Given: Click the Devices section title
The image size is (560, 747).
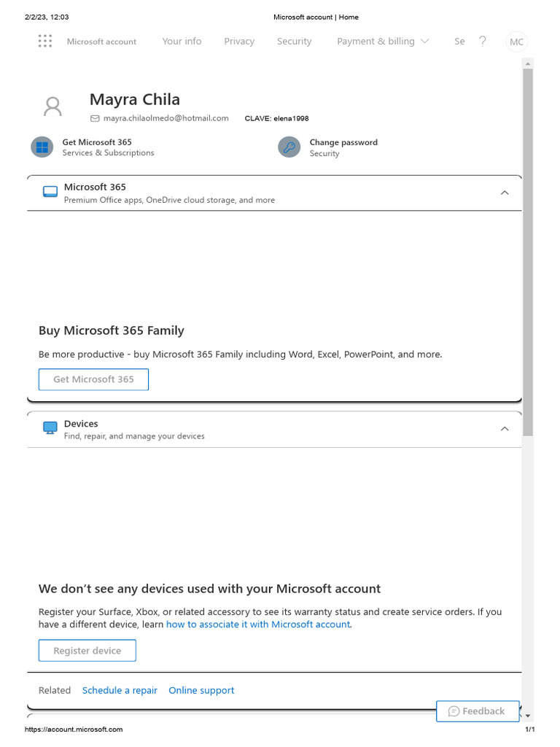Looking at the screenshot, I should click(81, 424).
